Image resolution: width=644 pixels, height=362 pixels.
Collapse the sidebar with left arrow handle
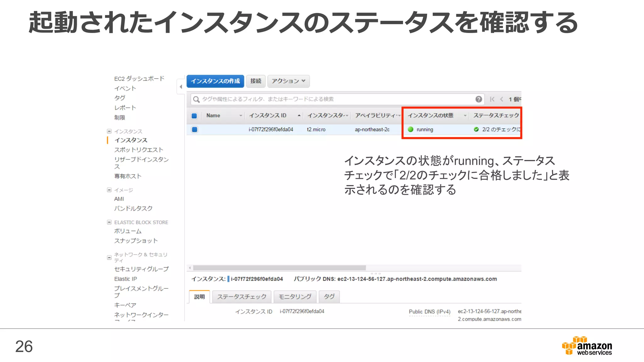tap(181, 87)
